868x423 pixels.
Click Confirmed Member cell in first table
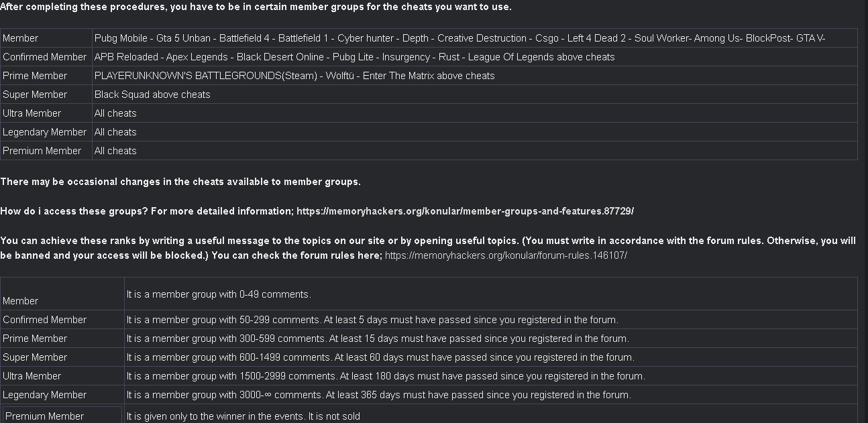click(45, 57)
